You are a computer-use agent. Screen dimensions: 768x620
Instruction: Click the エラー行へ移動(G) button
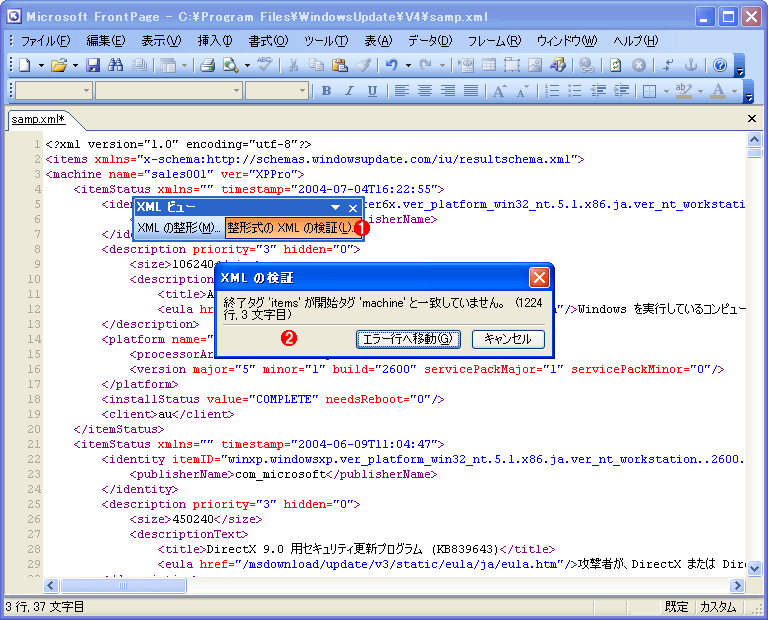coord(408,339)
